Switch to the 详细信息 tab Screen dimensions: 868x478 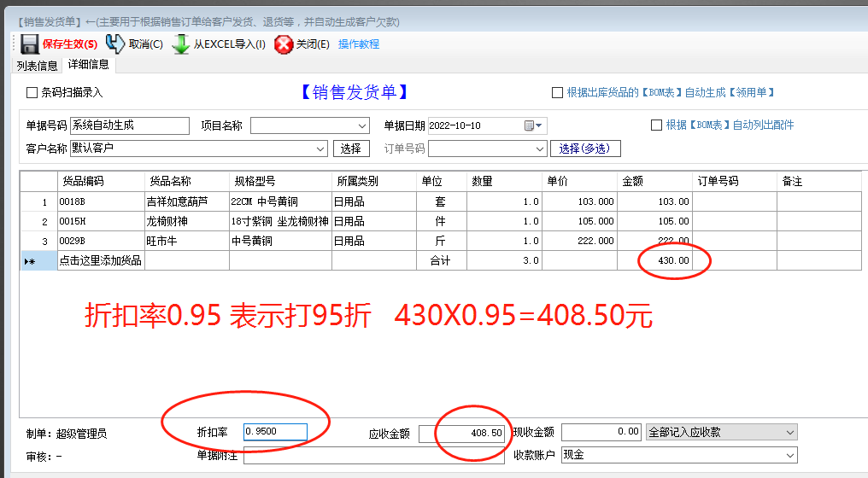click(89, 65)
